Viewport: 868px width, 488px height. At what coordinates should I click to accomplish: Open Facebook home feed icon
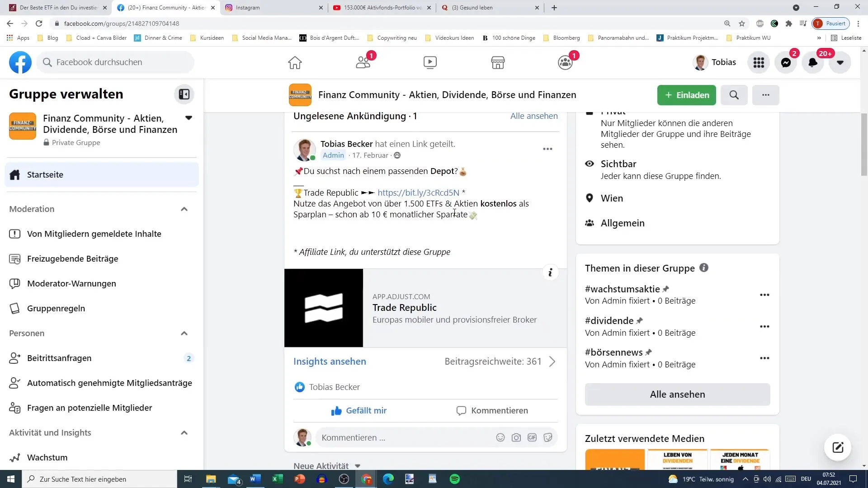295,62
